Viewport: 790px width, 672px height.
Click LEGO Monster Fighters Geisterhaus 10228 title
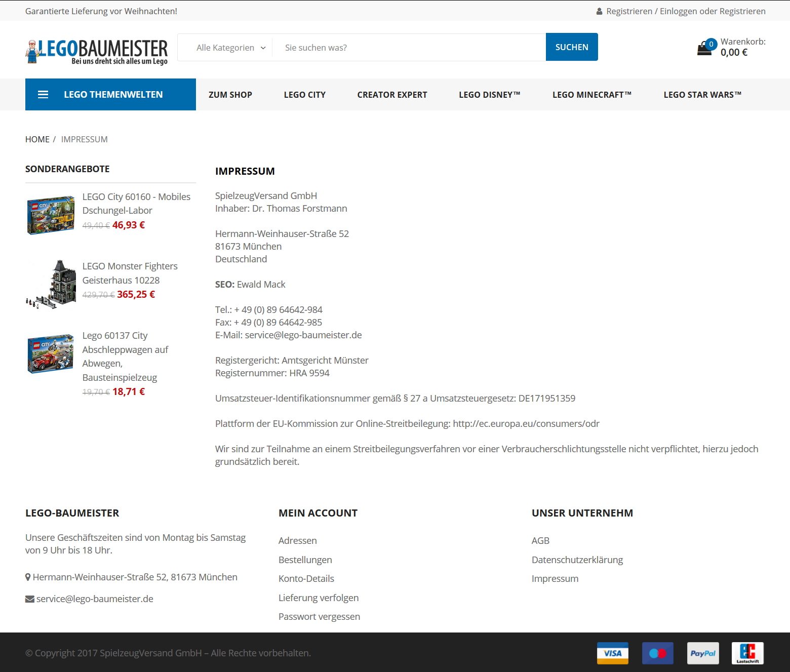pyautogui.click(x=130, y=273)
